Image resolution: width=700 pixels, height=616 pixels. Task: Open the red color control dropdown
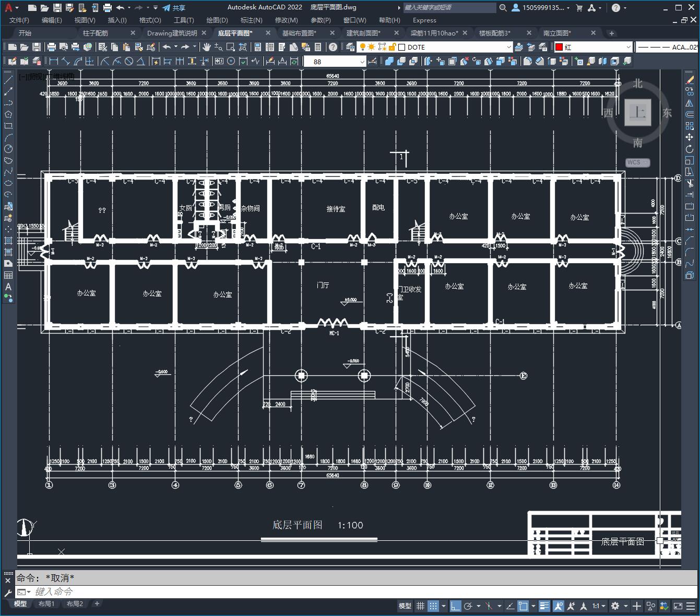[593, 47]
